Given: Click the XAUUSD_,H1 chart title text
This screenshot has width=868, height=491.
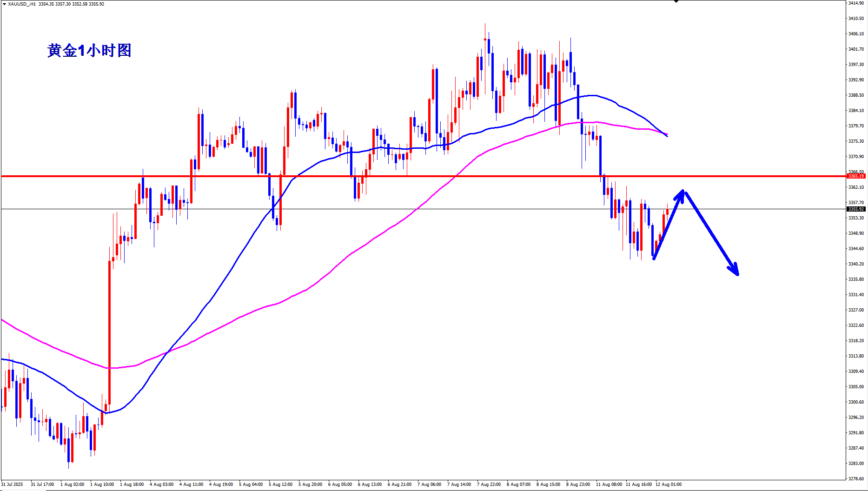Looking at the screenshot, I should [x=22, y=4].
